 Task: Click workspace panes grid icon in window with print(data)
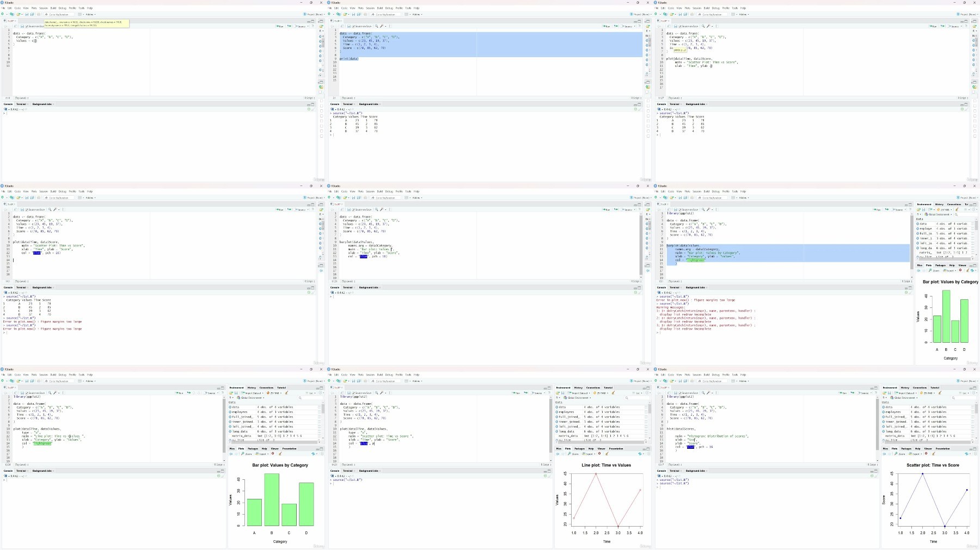pos(406,14)
